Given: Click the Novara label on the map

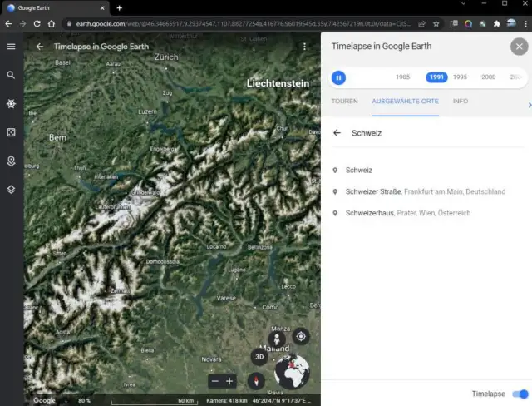Looking at the screenshot, I should click(x=211, y=359).
